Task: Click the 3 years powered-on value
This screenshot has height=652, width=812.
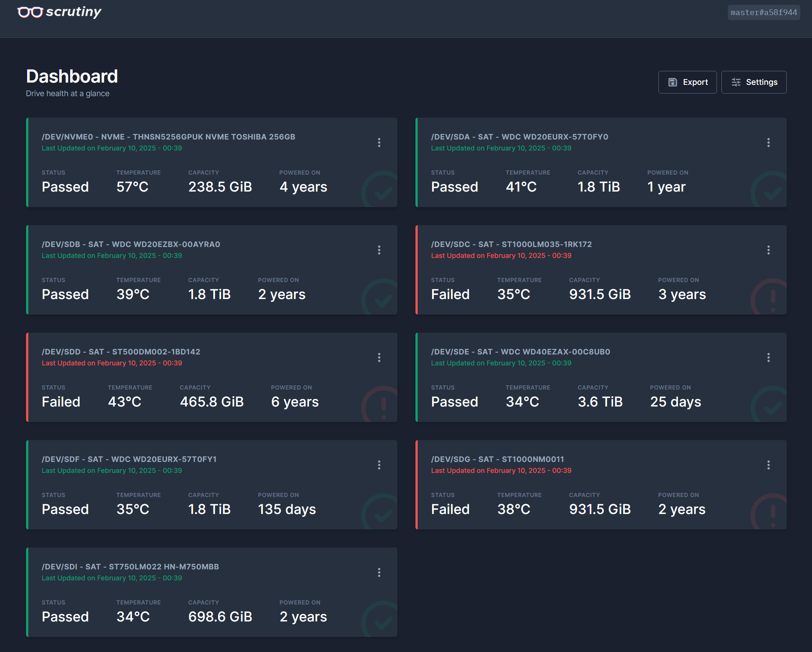Action: (x=682, y=295)
